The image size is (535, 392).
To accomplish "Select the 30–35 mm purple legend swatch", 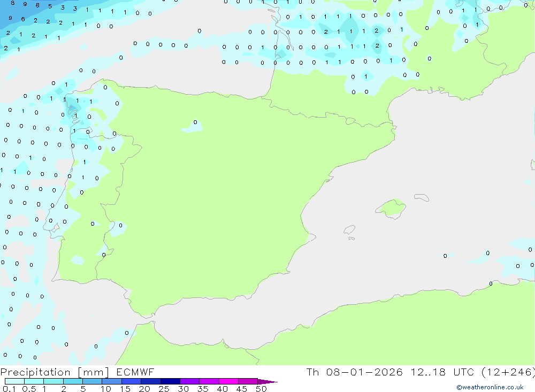I will click(190, 381).
